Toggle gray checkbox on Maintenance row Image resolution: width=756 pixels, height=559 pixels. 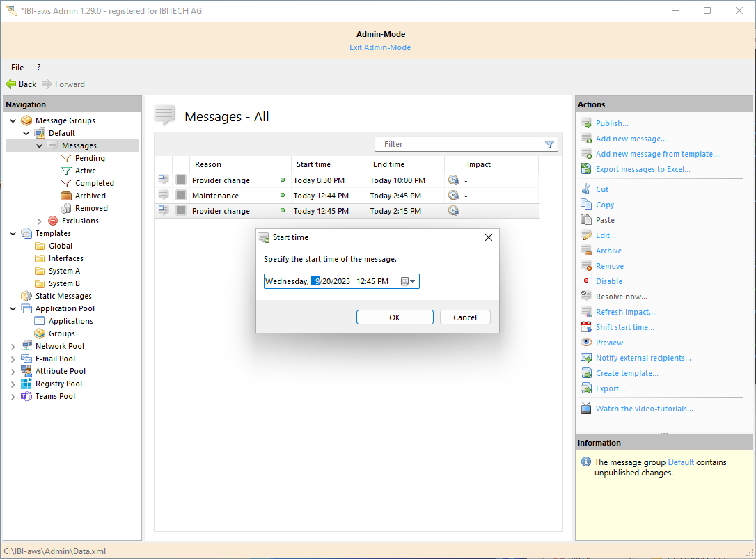(x=181, y=196)
